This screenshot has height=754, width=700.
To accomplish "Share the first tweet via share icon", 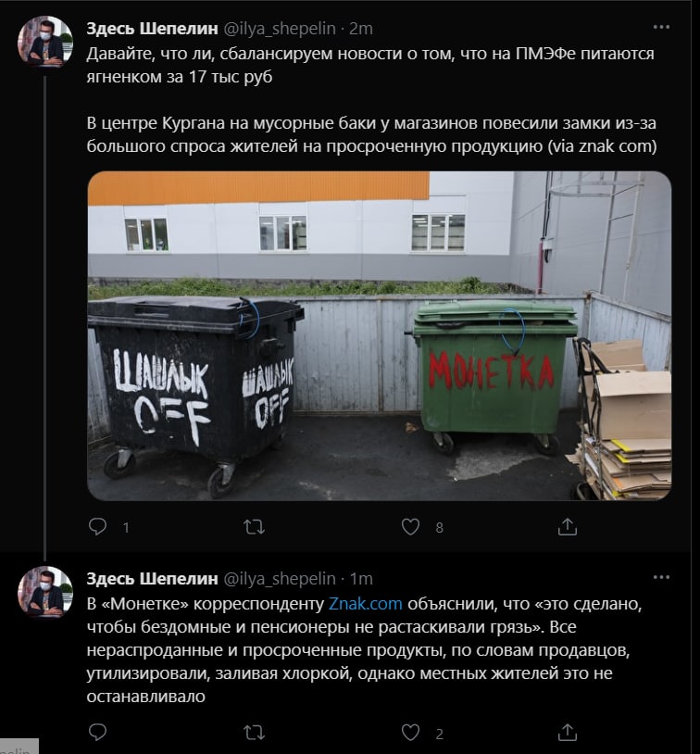I will point(568,526).
